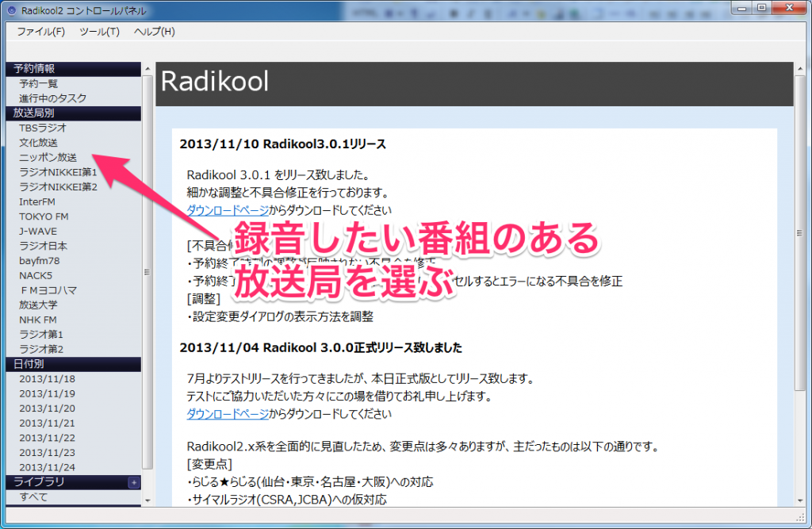This screenshot has height=529, width=812.
Task: Select the J-WAVE station
Action: pyautogui.click(x=38, y=231)
